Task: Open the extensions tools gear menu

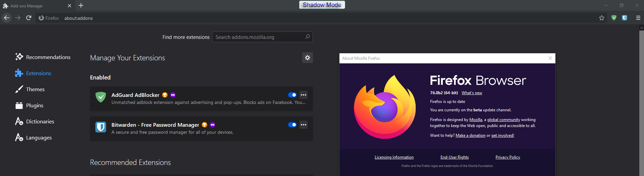Action: coord(308,58)
